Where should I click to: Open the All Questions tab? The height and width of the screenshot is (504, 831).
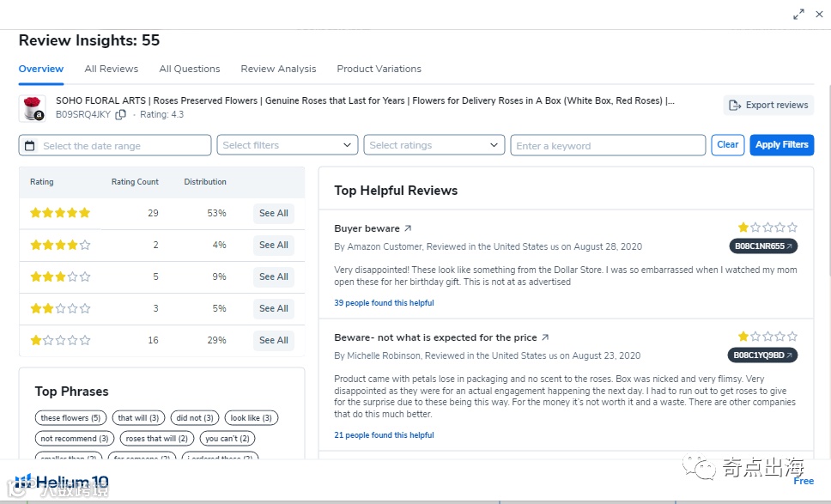(x=189, y=69)
